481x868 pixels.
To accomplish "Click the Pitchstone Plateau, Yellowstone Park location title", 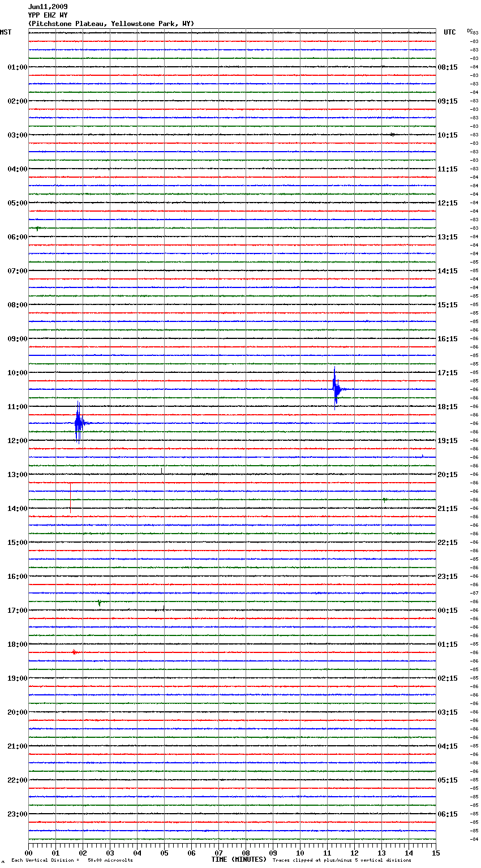I will (111, 24).
